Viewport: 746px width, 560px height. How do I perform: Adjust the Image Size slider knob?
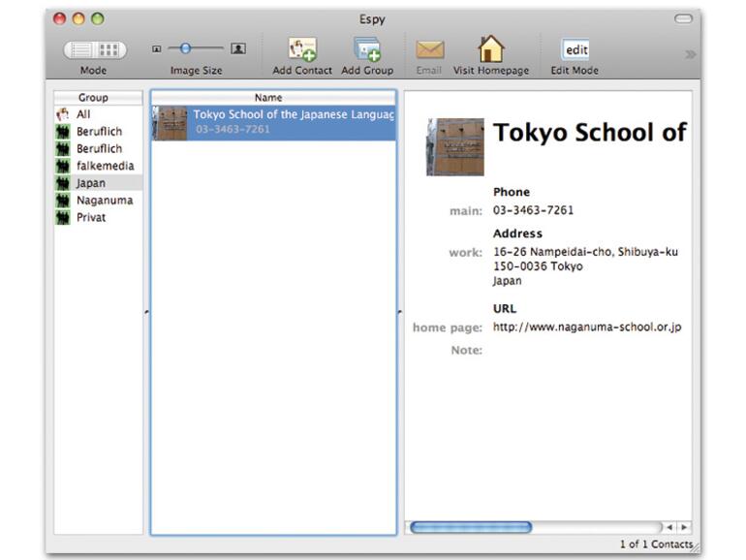pyautogui.click(x=186, y=48)
